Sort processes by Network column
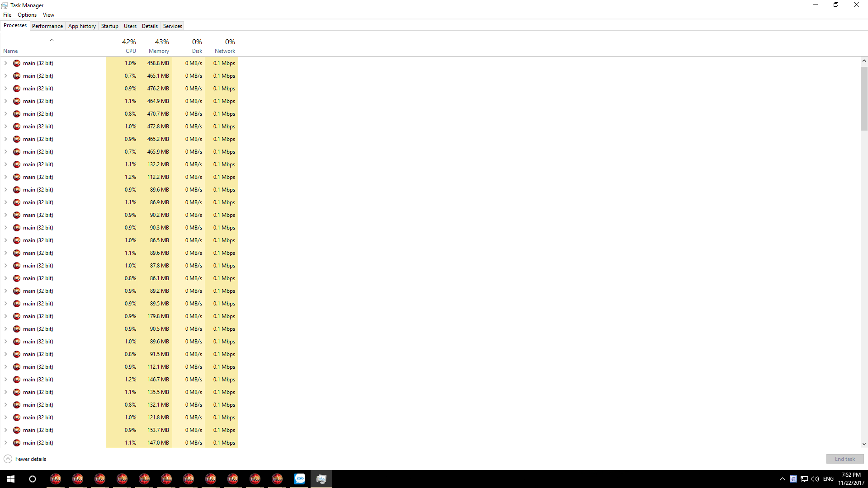Viewport: 868px width, 488px height. [222, 46]
